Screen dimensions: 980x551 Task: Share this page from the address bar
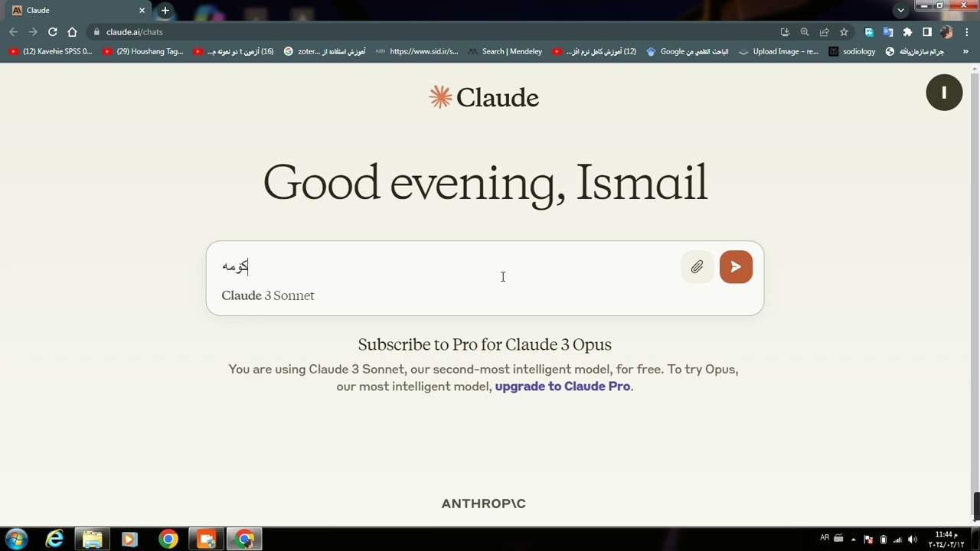[x=824, y=32]
